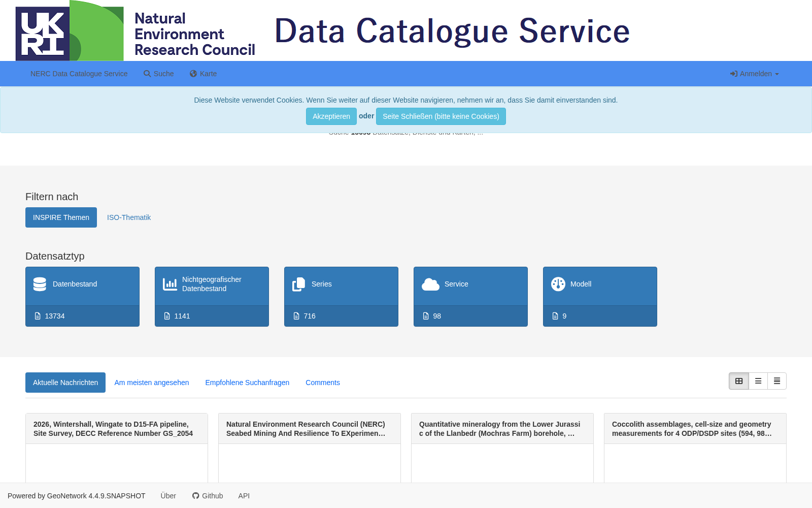Click the 1141 count
The image size is (812, 508).
182,316
